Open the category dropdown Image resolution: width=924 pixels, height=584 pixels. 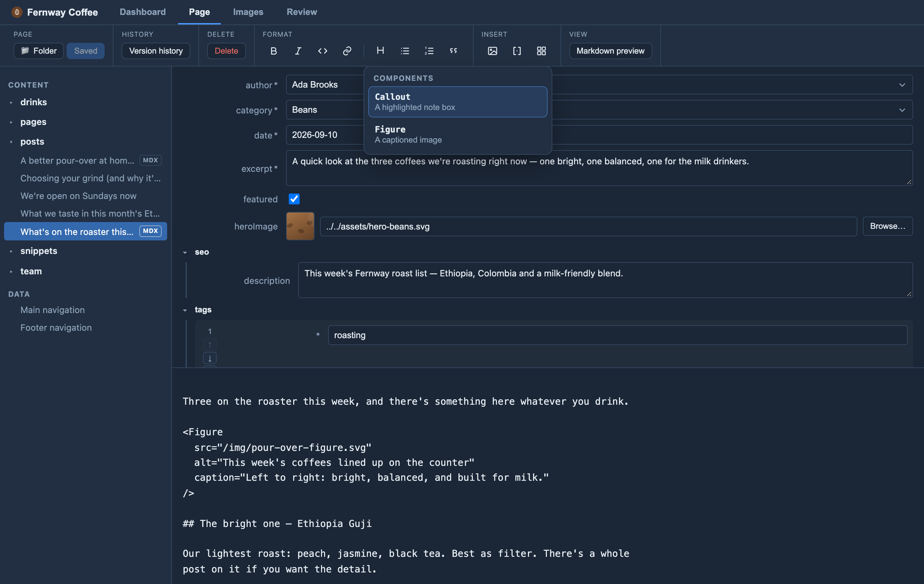point(599,110)
